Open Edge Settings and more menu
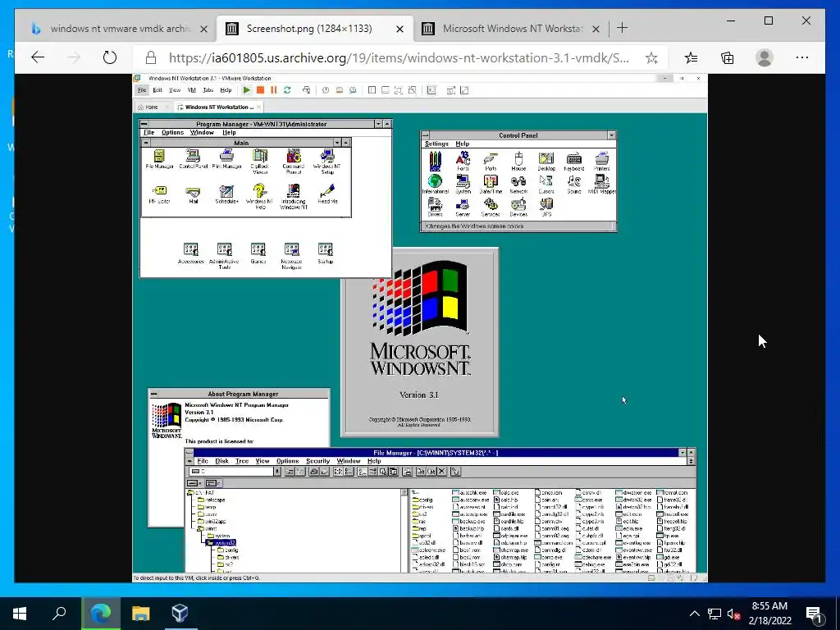 pyautogui.click(x=802, y=57)
